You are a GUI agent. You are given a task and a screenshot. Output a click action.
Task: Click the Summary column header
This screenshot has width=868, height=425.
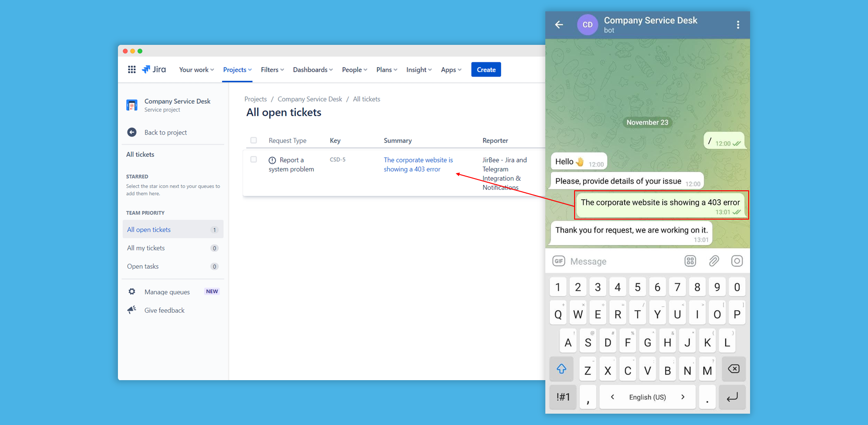click(x=398, y=141)
